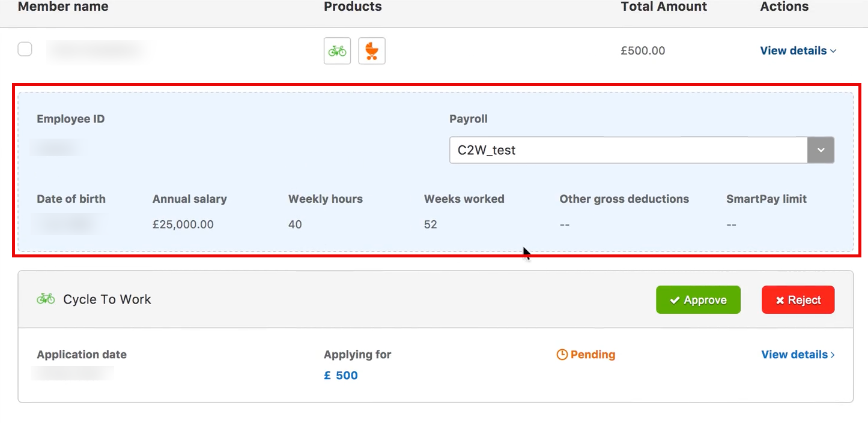Click the Member name column header
The height and width of the screenshot is (423, 868).
[63, 7]
